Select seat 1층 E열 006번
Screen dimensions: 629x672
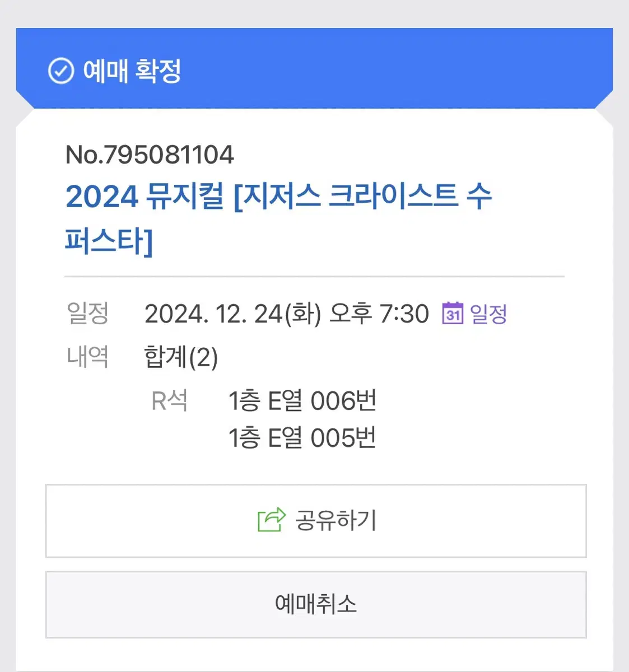tap(302, 401)
